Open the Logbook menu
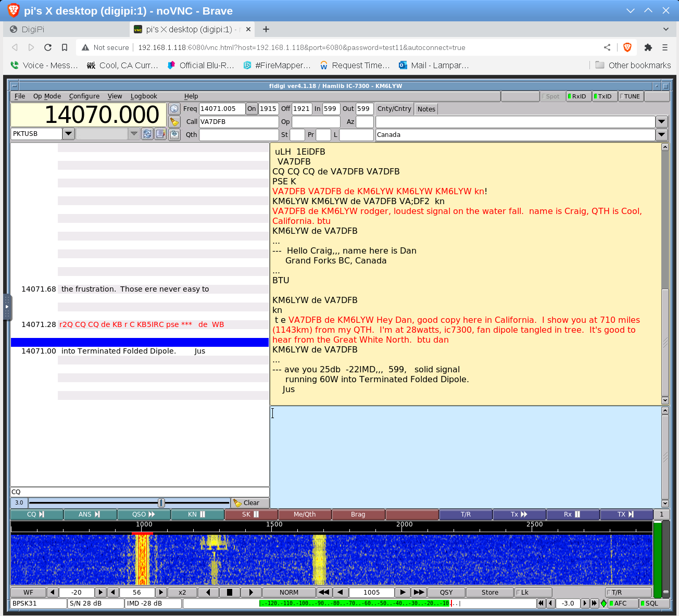Screen dimensions: 679x616 point(144,96)
